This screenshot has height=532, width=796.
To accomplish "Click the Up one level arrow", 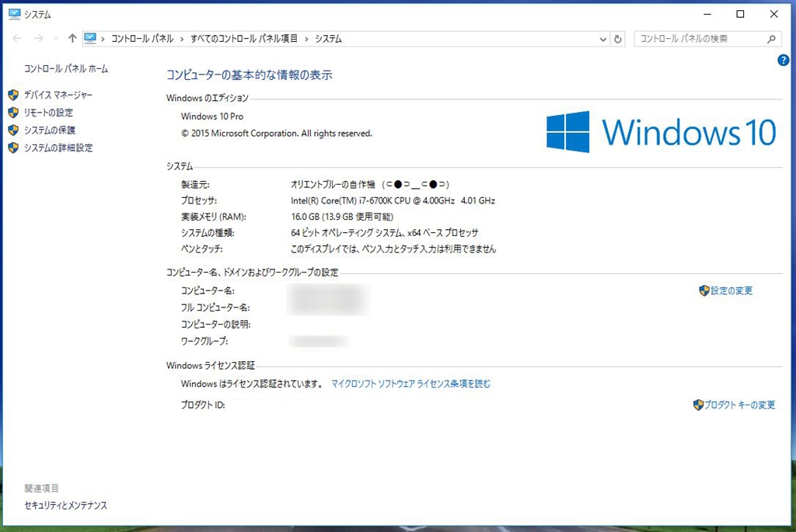I will click(72, 39).
